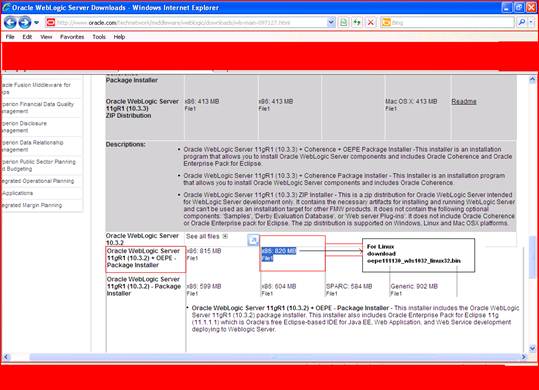This screenshot has width=539, height=390.
Task: Click the Oracle WebLogic Server 10.3.2 heading
Action: click(142, 239)
